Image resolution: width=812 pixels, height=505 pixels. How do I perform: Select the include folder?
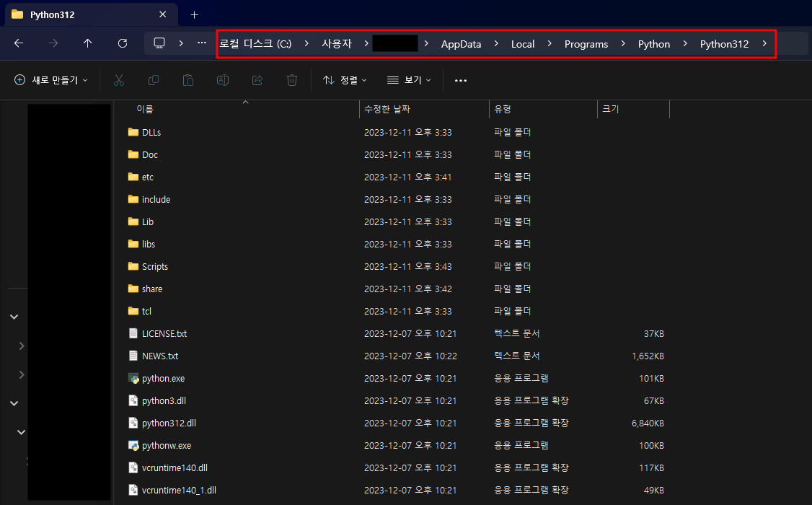click(156, 199)
